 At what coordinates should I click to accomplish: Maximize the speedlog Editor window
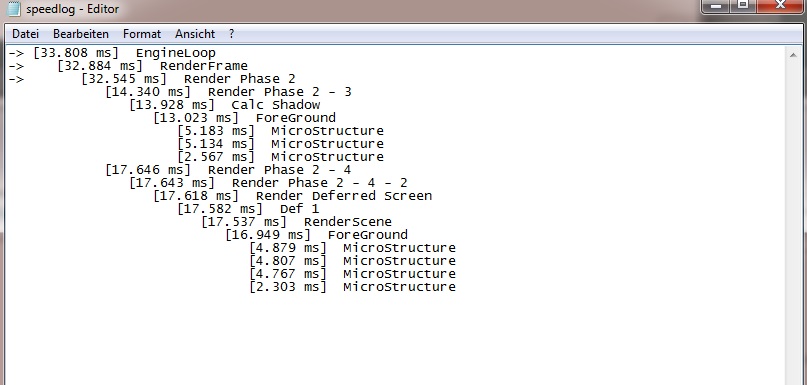pos(743,5)
